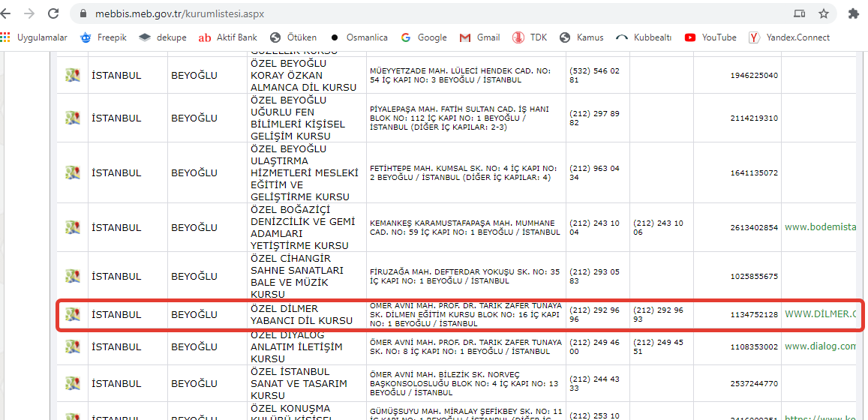This screenshot has width=868, height=420.
Task: Click 'ÖZEL İSTANBUL SANAT VE TASARIM KURSU'
Action: [299, 383]
